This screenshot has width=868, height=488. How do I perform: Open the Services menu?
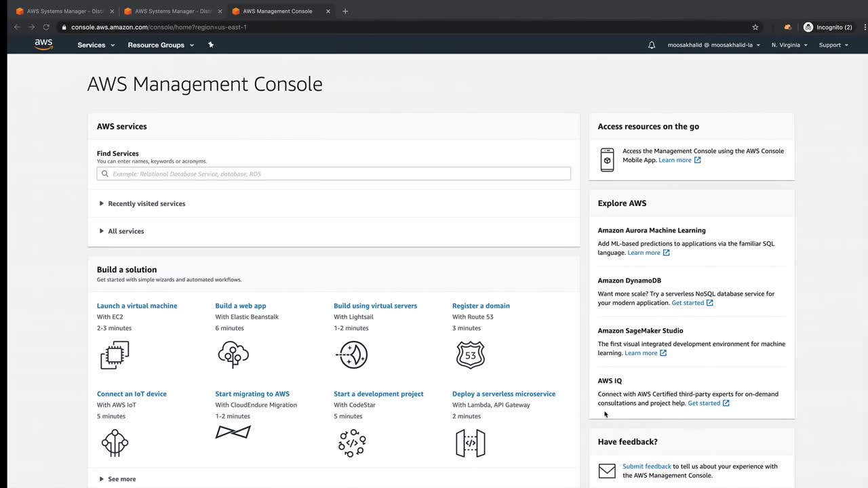(96, 45)
